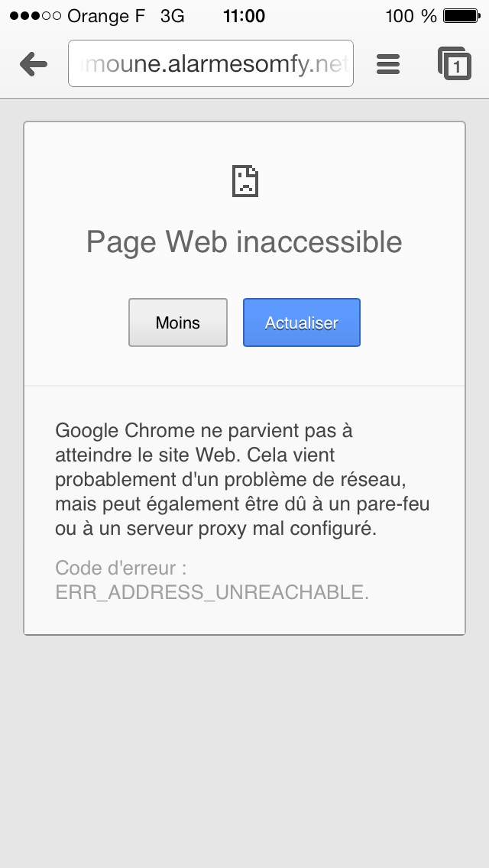The image size is (489, 868).
Task: Tap the 3G network indicator
Action: coord(172,16)
